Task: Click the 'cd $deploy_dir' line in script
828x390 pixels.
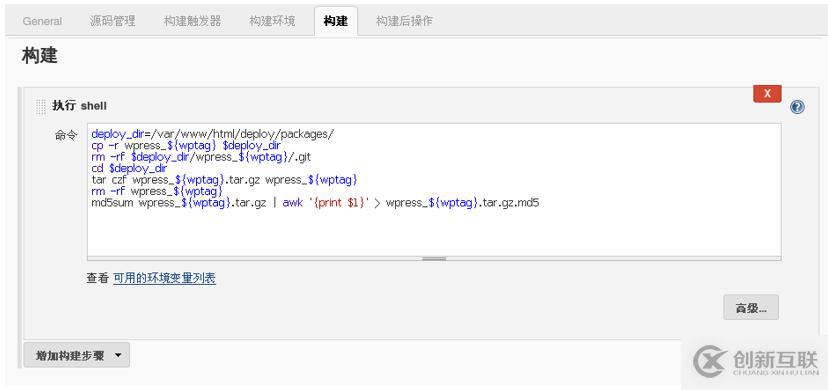Action: tap(129, 169)
